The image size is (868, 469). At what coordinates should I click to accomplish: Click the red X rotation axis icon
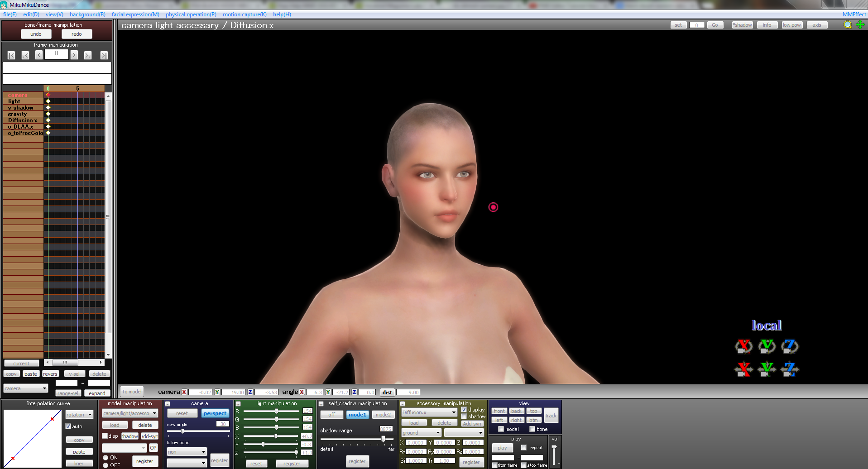click(x=743, y=346)
